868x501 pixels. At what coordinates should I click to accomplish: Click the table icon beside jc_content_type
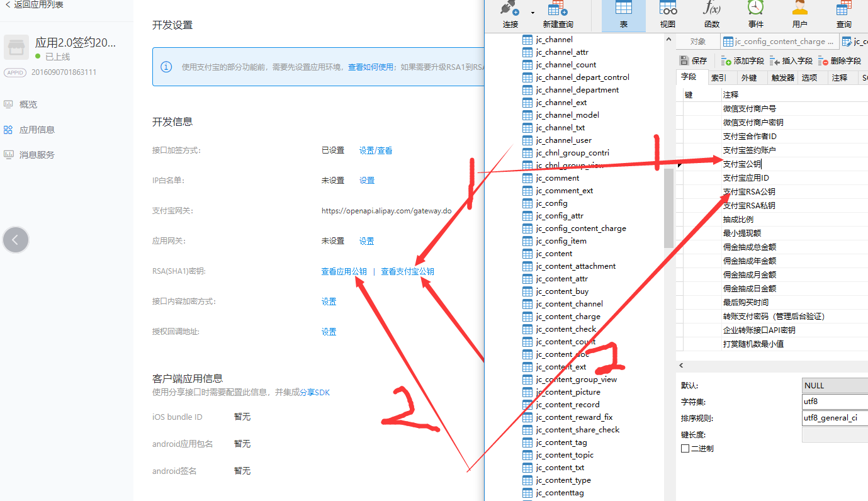tap(527, 480)
